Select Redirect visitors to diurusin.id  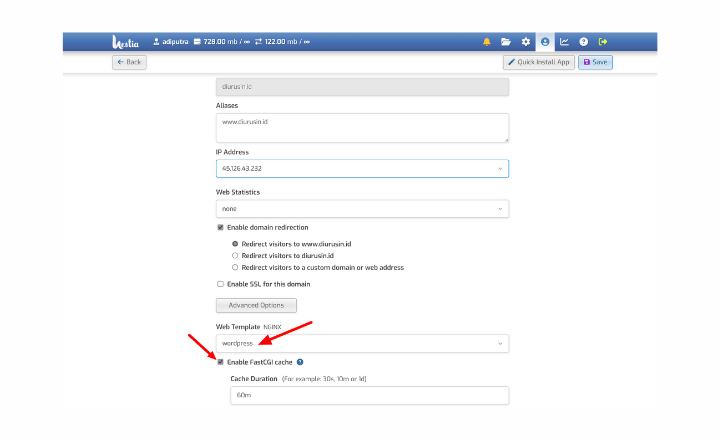pyautogui.click(x=235, y=256)
